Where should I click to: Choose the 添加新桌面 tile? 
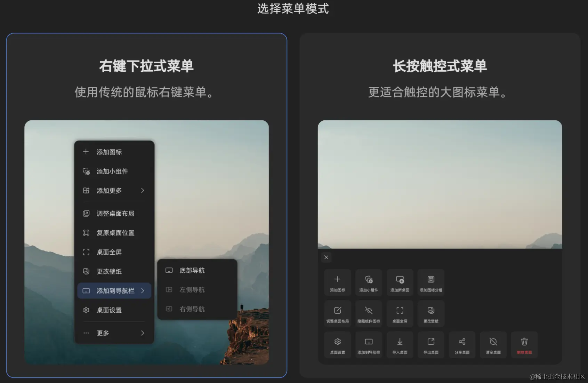[400, 282]
